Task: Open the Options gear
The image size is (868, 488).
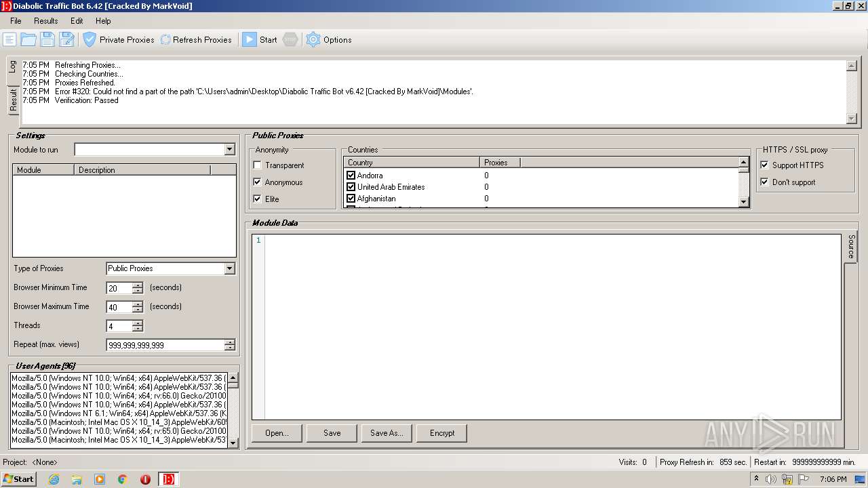Action: [x=329, y=39]
